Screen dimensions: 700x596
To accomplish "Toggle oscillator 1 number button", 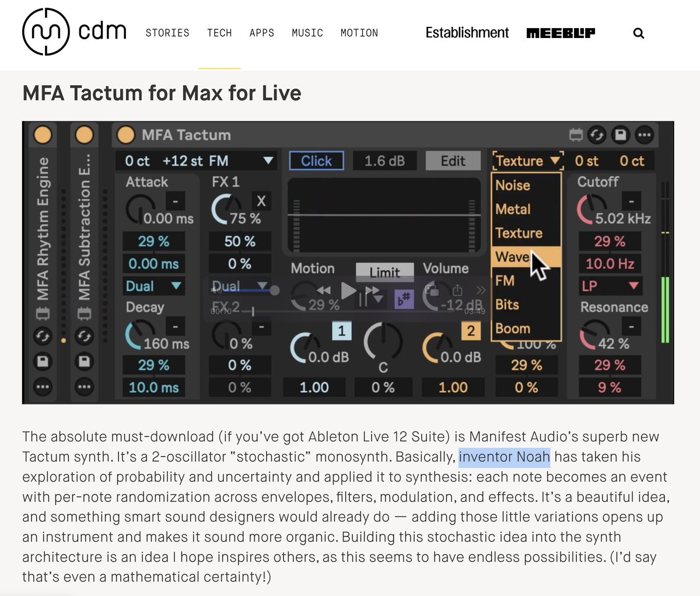I will tap(341, 332).
